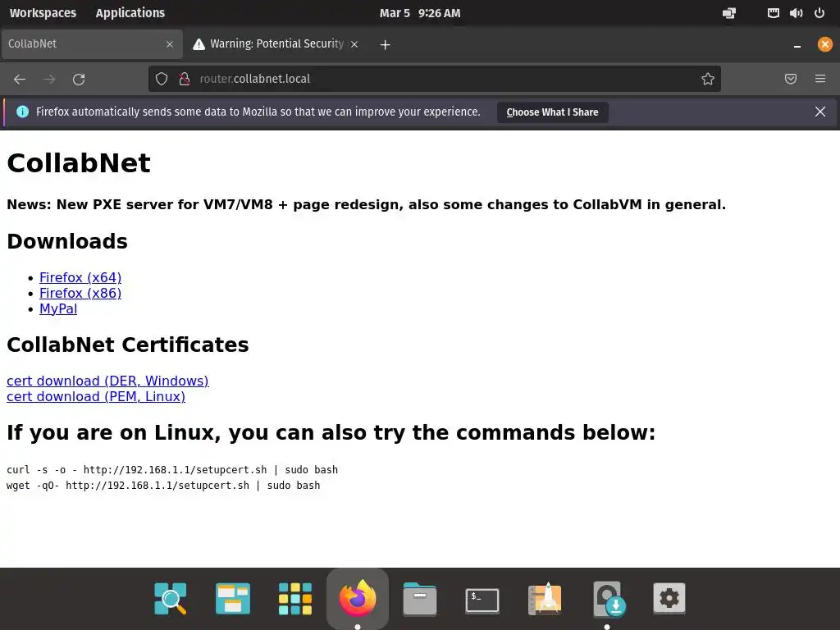Open the Save to Pocket icon
The image size is (840, 630).
click(x=791, y=80)
